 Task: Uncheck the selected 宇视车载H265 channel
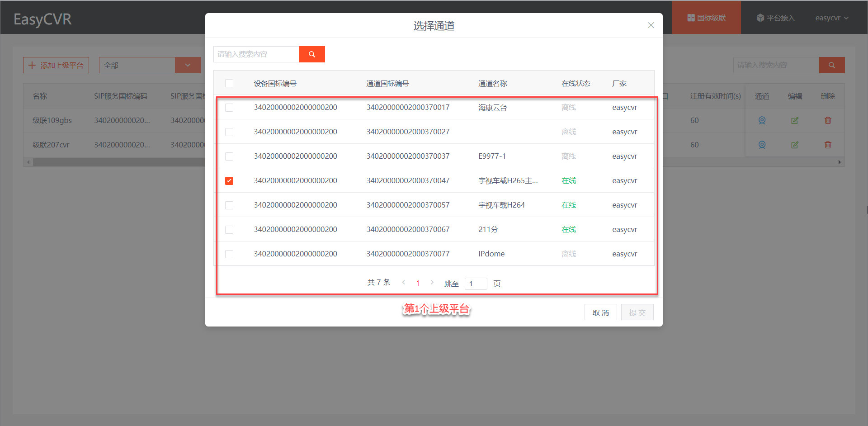point(229,180)
